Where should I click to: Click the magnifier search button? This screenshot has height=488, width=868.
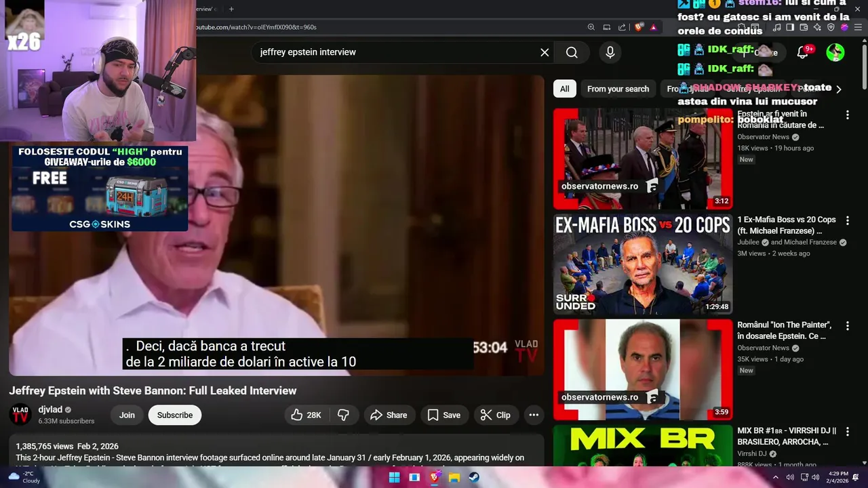[572, 52]
